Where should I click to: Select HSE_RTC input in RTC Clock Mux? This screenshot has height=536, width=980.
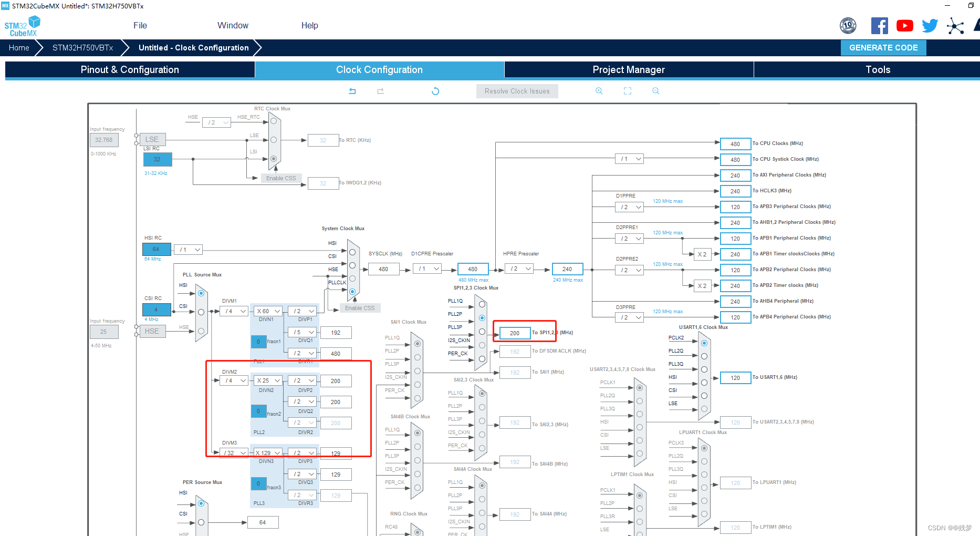click(x=274, y=121)
